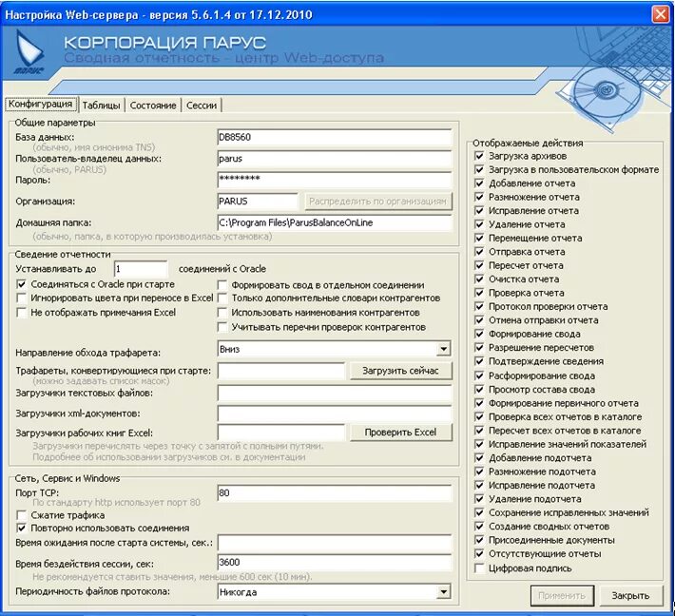Image resolution: width=675 pixels, height=616 pixels.
Task: Uncheck Проверка отчета
Action: pos(479,293)
